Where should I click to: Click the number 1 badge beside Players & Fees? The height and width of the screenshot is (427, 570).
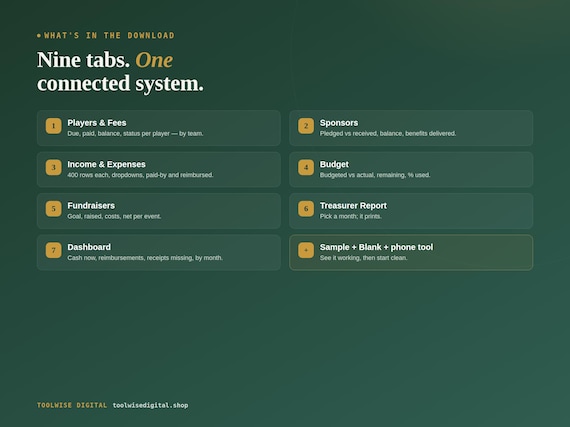tap(53, 126)
